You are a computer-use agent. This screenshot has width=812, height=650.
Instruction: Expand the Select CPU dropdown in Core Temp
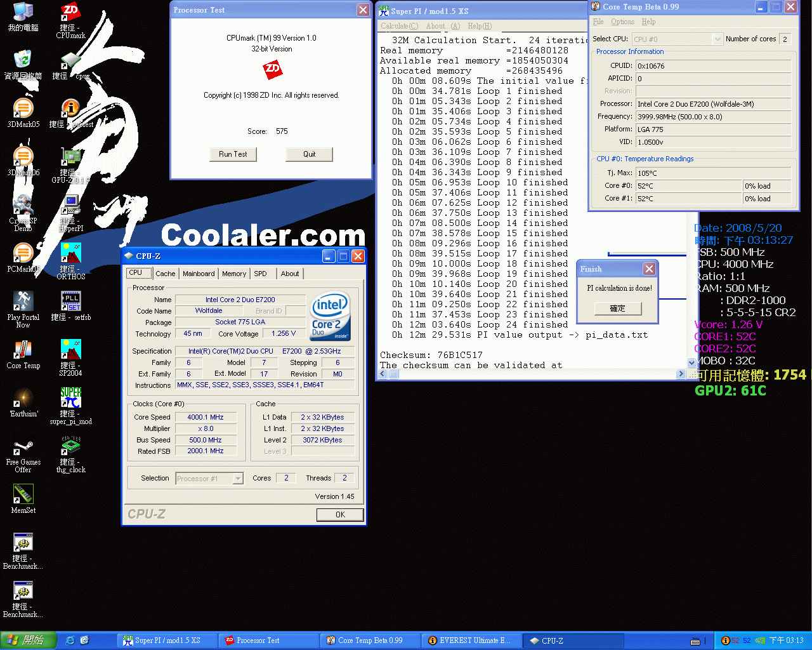coord(717,39)
